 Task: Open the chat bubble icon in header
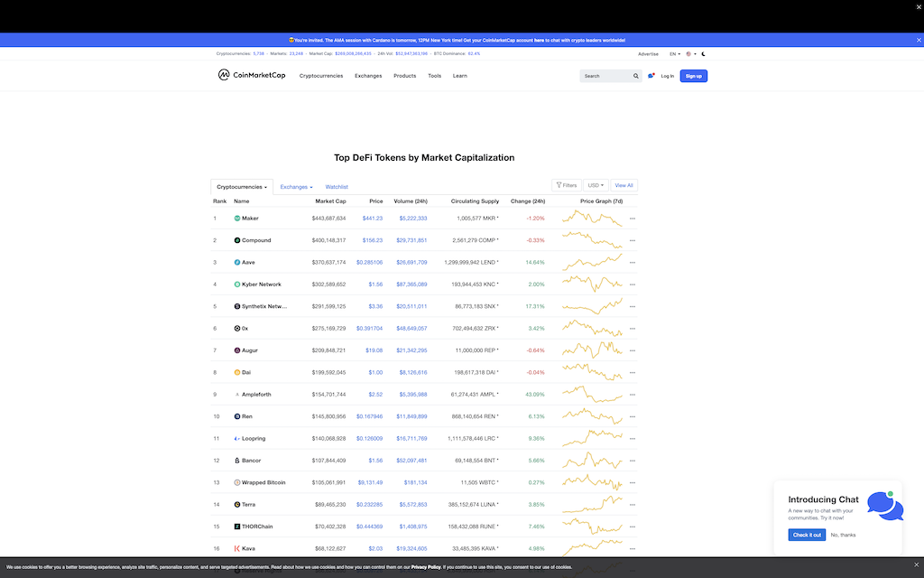(x=651, y=76)
